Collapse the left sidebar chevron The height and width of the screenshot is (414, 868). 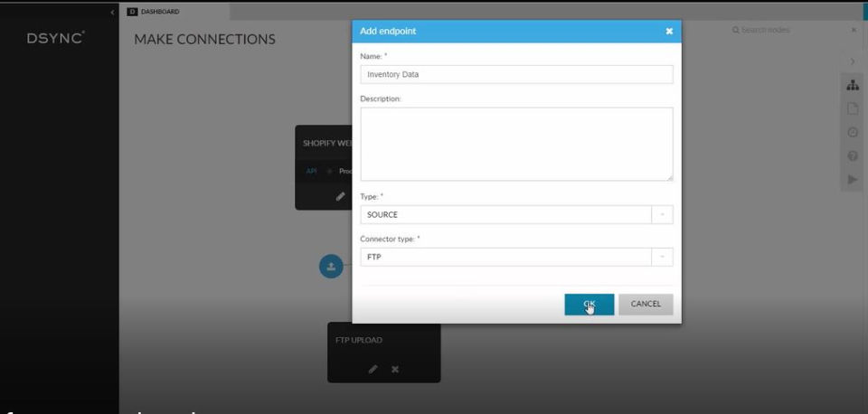(x=112, y=12)
